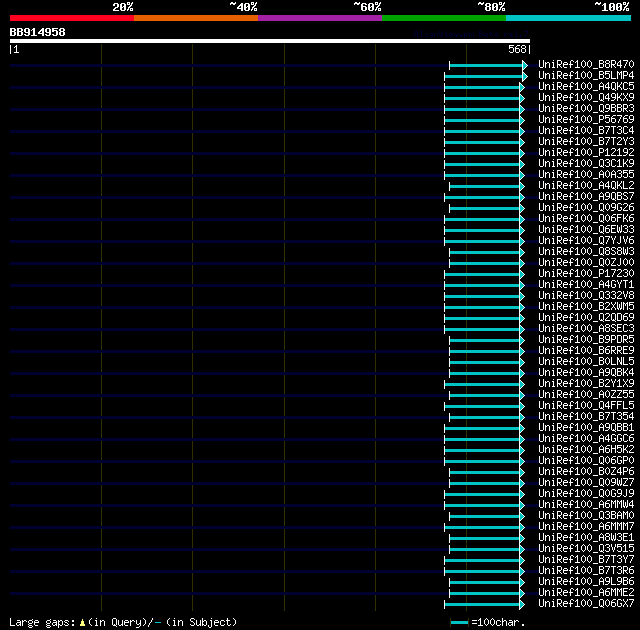This screenshot has height=630, width=640.
Task: Select the UniRef100_A6H5K2 label
Action: click(586, 450)
